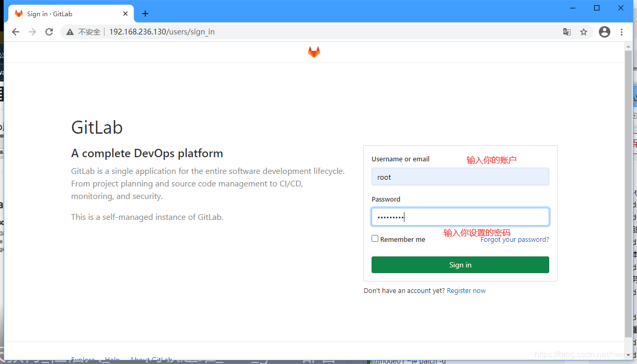The image size is (637, 364).
Task: Maximize the Chrome window
Action: pos(597,8)
